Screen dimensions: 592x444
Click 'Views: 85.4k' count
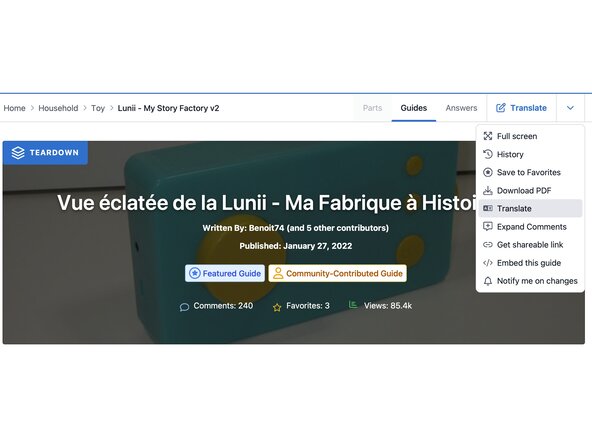[x=388, y=306]
